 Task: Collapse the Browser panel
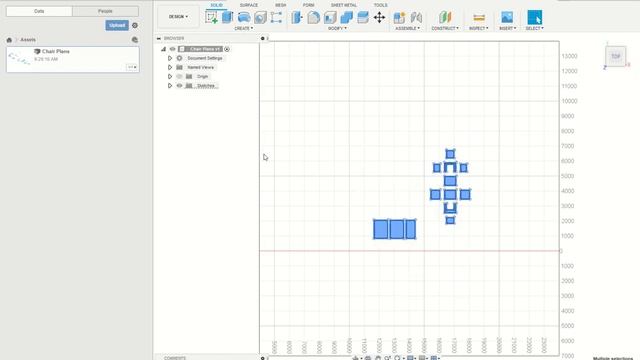[x=159, y=38]
